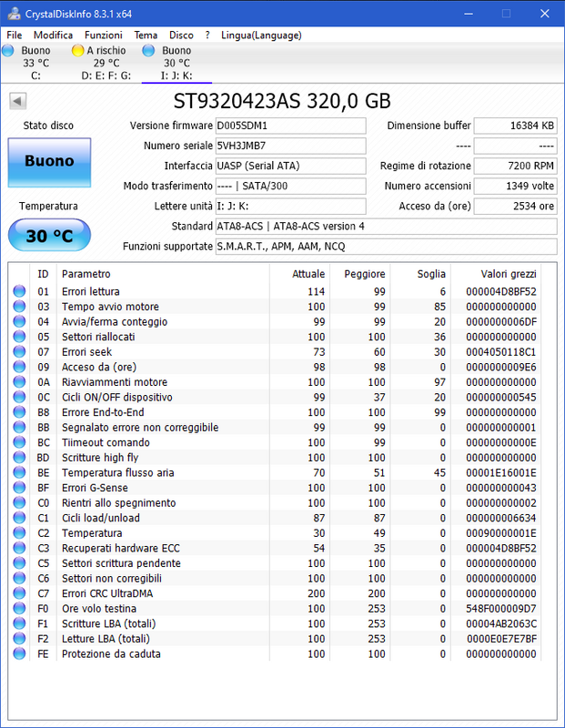
Task: Click status orb of Errori G-Sense row
Action: [x=19, y=488]
